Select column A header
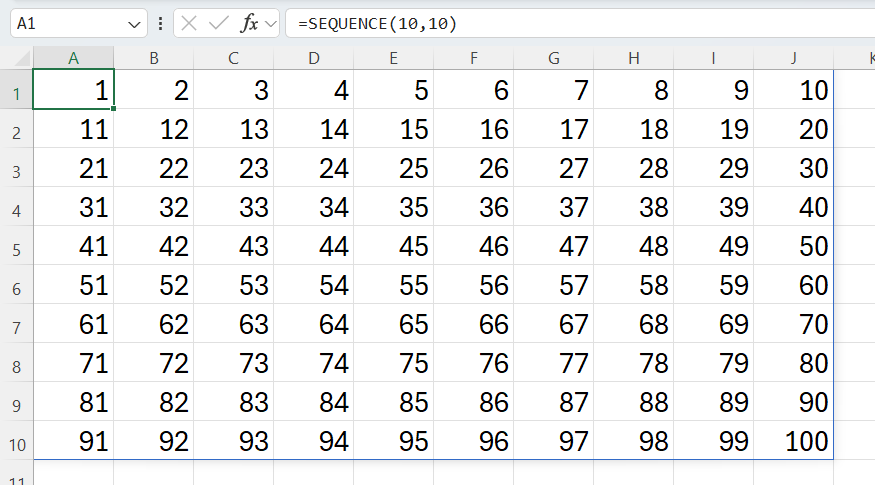 74,58
